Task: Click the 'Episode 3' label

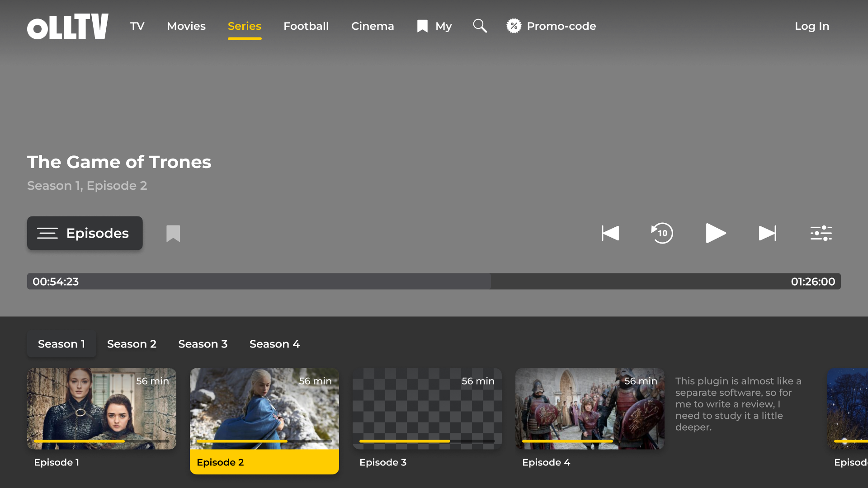Action: (x=383, y=462)
